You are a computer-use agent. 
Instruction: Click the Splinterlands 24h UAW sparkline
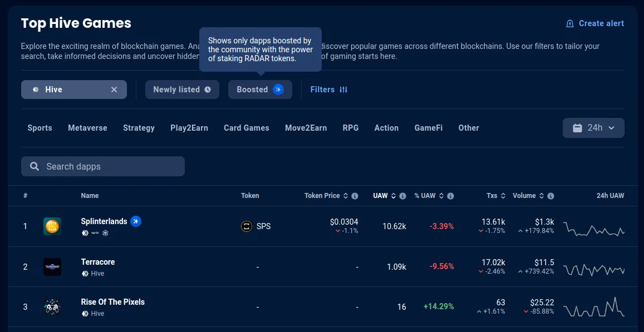(x=594, y=229)
